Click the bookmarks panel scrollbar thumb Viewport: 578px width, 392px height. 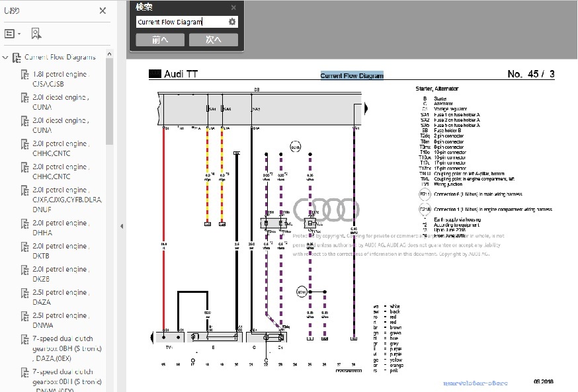pyautogui.click(x=109, y=101)
